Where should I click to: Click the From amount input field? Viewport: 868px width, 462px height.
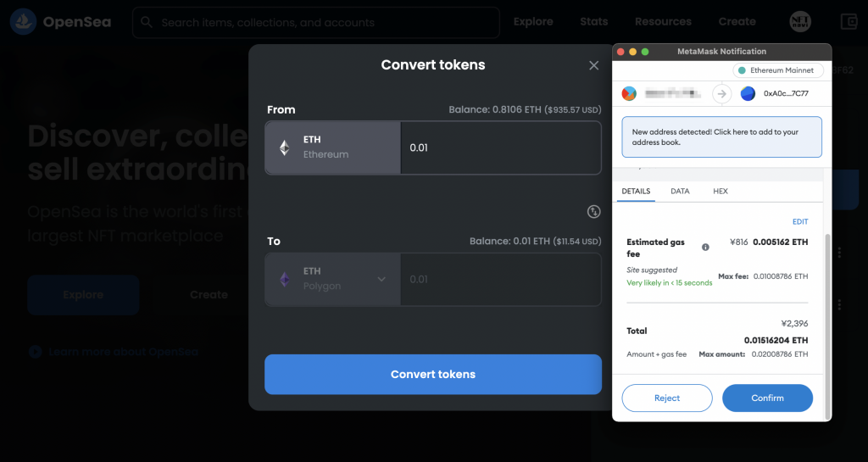pos(500,148)
